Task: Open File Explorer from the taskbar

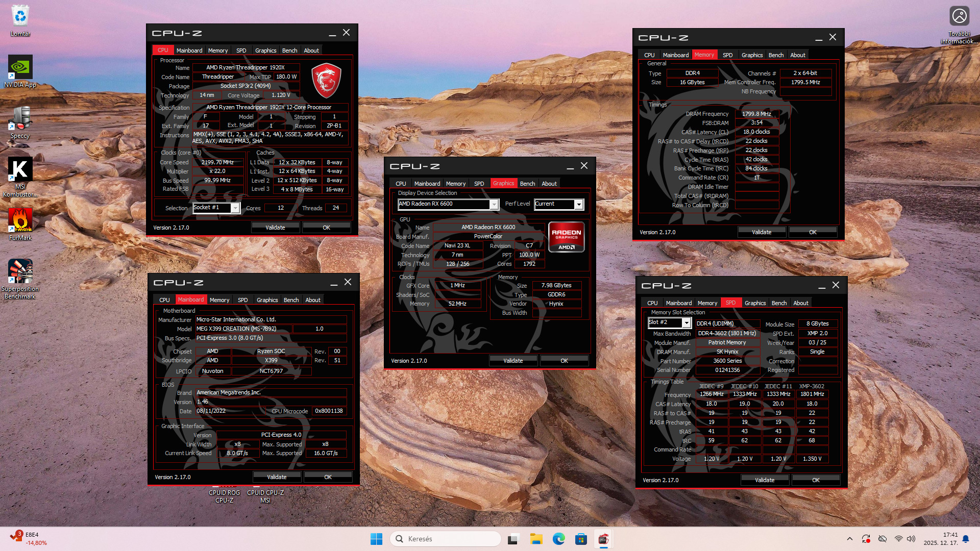Action: pyautogui.click(x=536, y=539)
